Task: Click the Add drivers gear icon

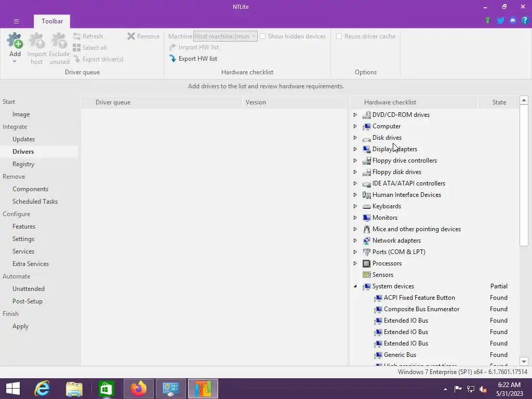Action: pyautogui.click(x=15, y=41)
